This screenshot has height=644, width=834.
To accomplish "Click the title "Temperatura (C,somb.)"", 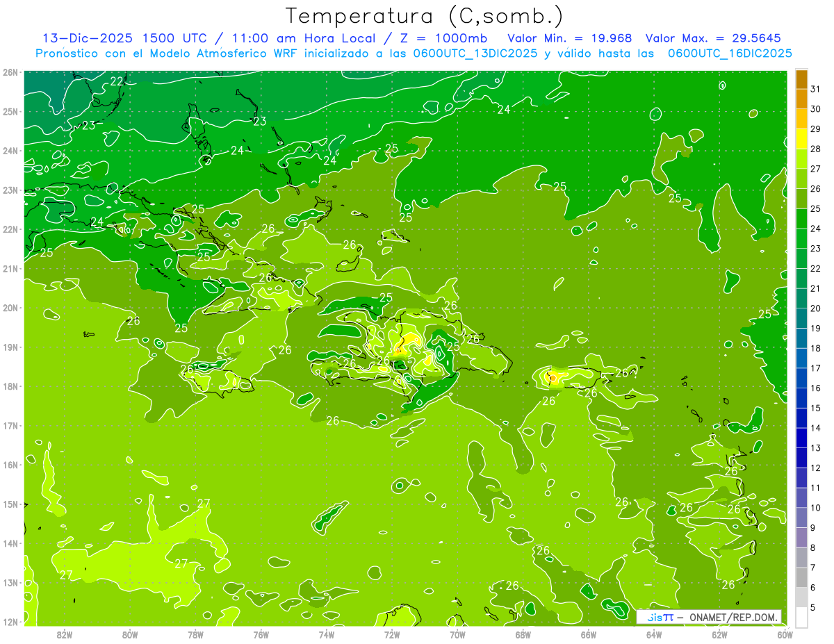I will click(x=425, y=16).
